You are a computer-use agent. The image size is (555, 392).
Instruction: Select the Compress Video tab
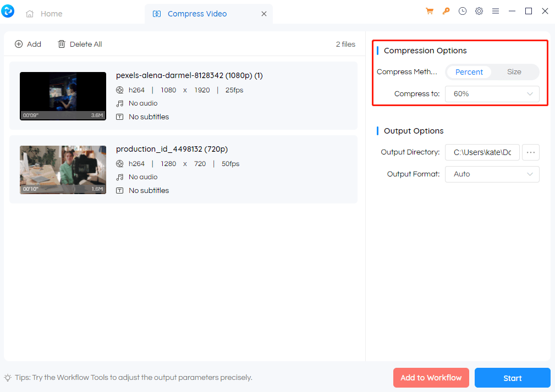tap(196, 14)
